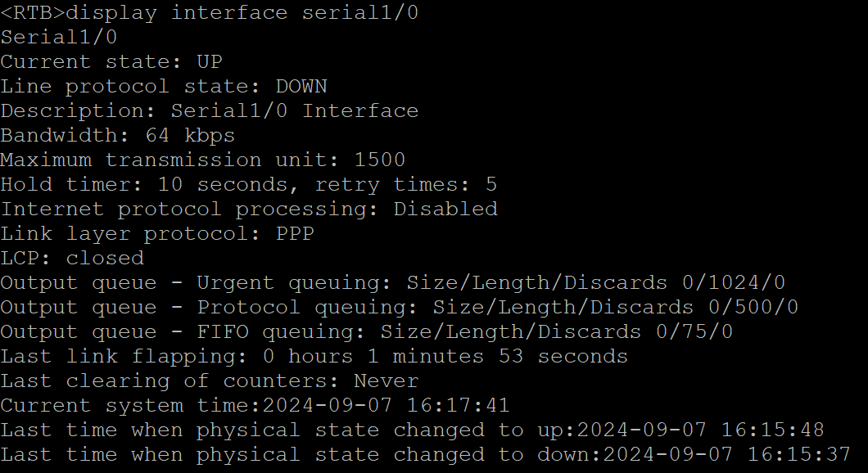Image resolution: width=868 pixels, height=473 pixels.
Task: Click the 'Serial1/0' interface name line
Action: click(59, 37)
